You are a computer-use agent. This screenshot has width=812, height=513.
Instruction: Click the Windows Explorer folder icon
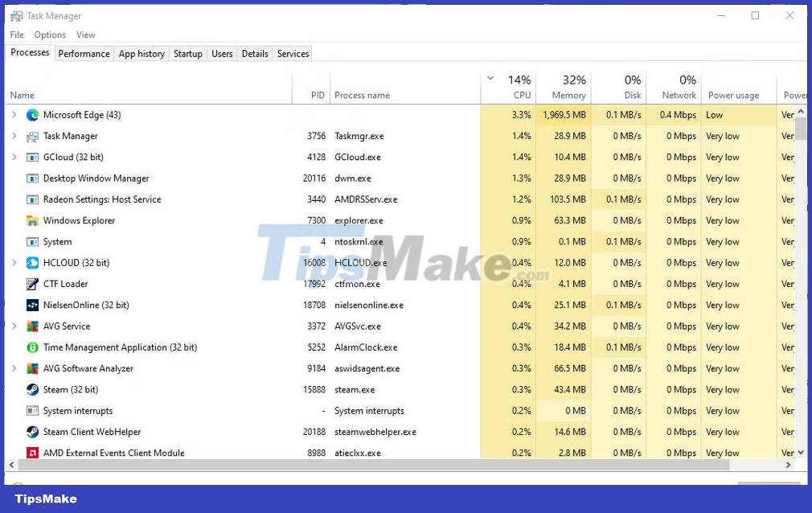[x=32, y=220]
